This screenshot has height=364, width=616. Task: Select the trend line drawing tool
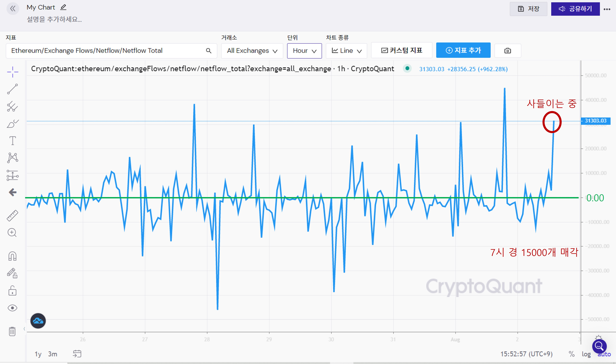point(13,89)
